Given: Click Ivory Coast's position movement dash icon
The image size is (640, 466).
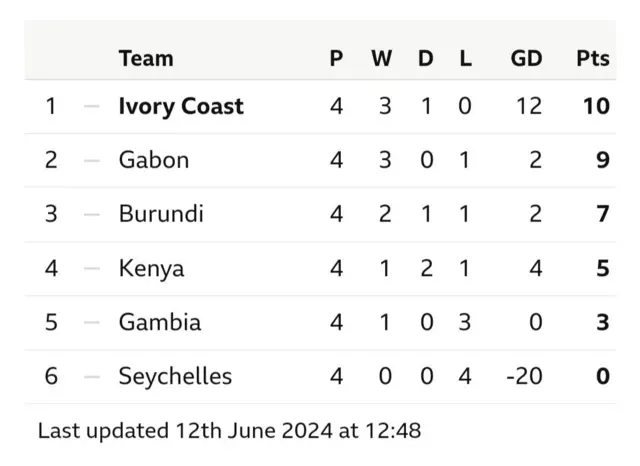Looking at the screenshot, I should click(x=92, y=106).
